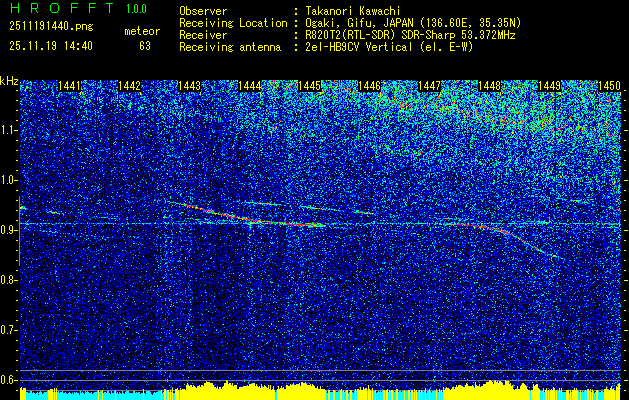Click the 1445 time marker
The image size is (629, 400).
(310, 87)
